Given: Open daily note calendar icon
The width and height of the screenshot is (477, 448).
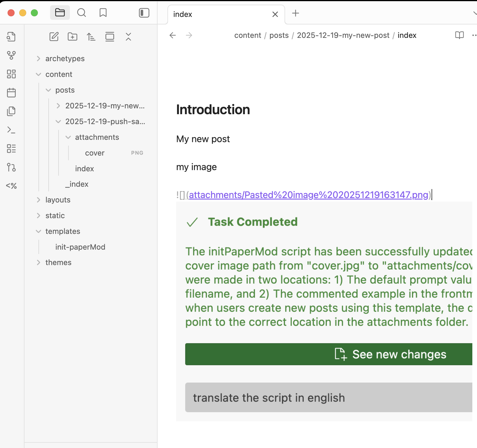Looking at the screenshot, I should 11,93.
